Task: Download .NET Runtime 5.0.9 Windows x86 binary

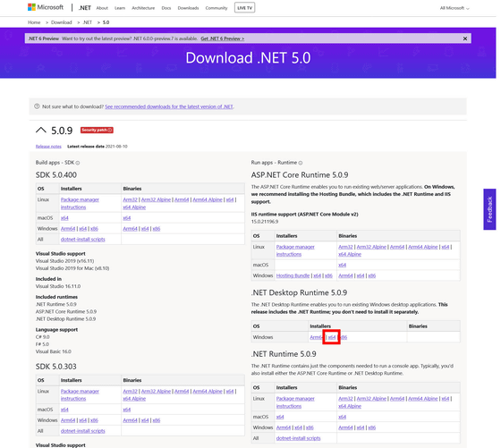Action: pyautogui.click(x=372, y=427)
